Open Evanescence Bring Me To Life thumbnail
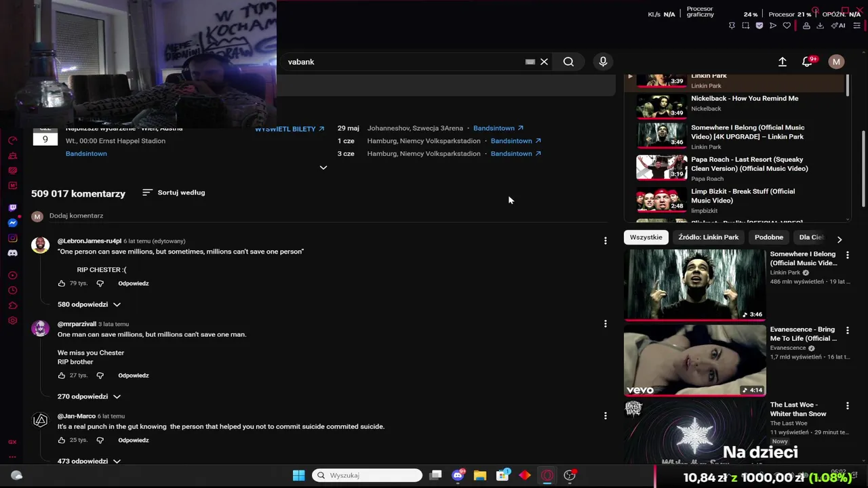Image resolution: width=868 pixels, height=488 pixels. coord(694,361)
